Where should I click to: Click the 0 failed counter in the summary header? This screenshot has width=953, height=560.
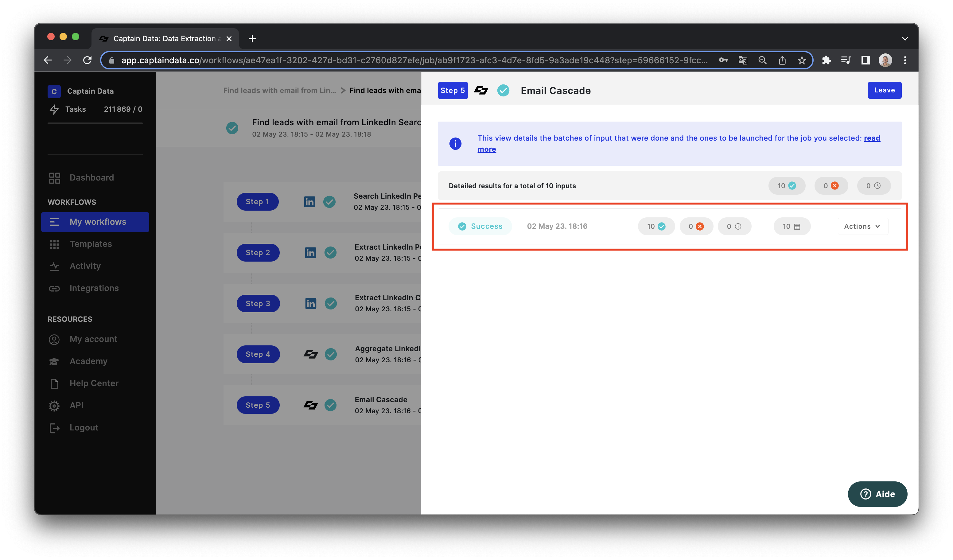(x=831, y=186)
